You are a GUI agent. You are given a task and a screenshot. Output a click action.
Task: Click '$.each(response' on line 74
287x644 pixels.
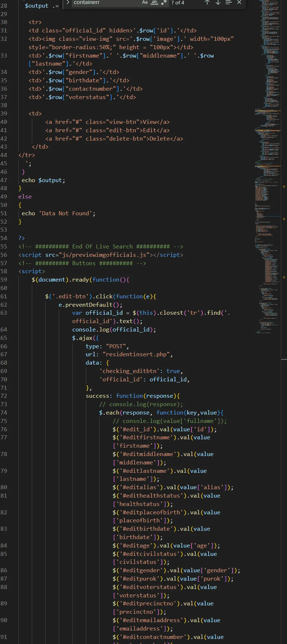point(124,413)
